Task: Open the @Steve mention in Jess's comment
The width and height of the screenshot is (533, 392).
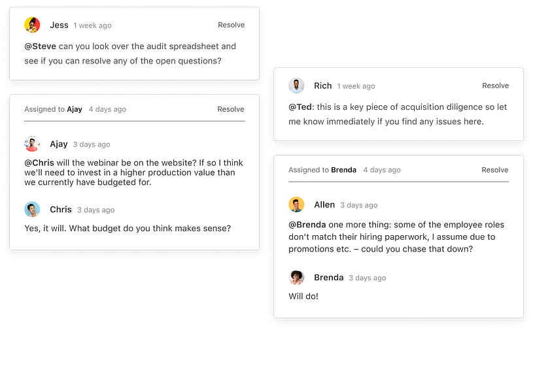Action: [40, 46]
